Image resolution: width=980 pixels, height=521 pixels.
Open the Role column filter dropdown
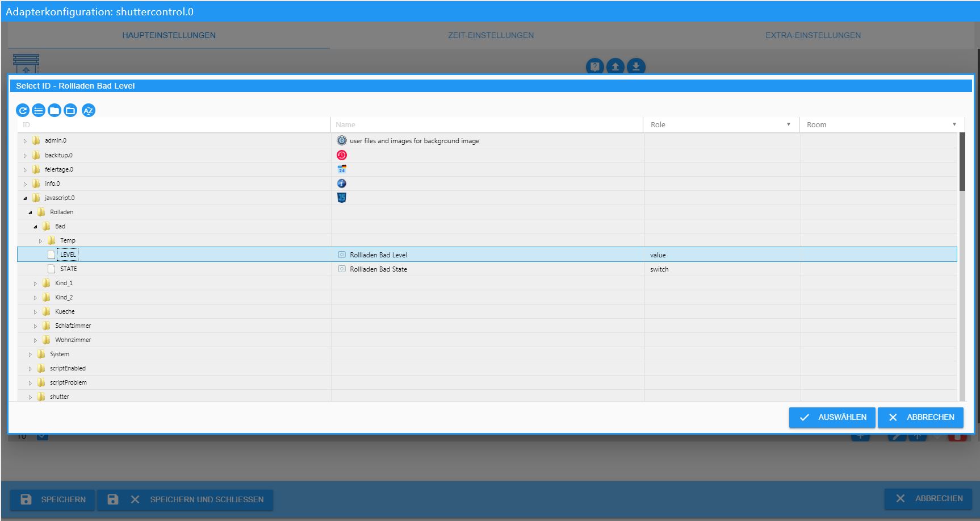click(788, 124)
